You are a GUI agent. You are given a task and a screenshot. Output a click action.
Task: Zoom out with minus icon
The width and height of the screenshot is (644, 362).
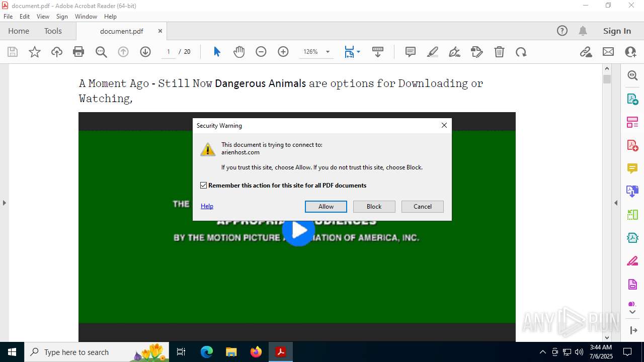pos(261,52)
